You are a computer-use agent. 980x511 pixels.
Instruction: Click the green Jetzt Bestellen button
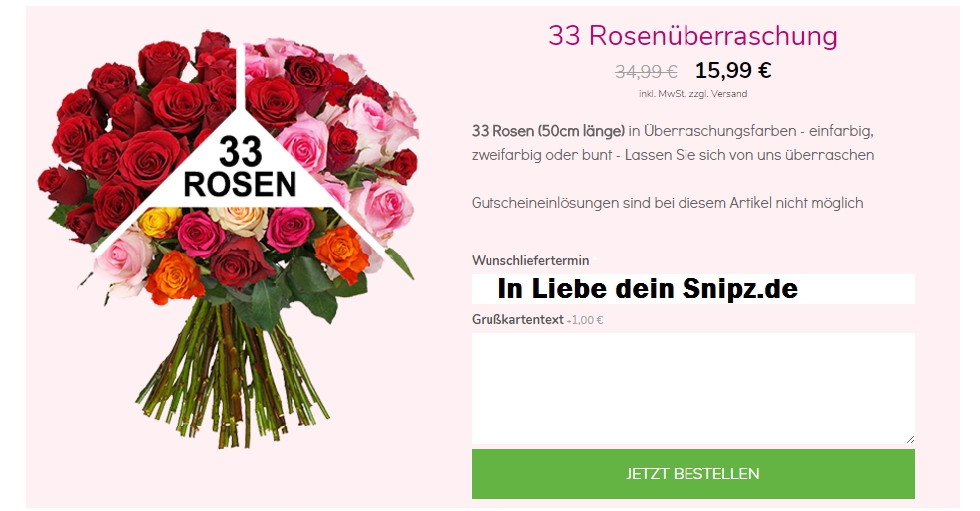tap(692, 474)
